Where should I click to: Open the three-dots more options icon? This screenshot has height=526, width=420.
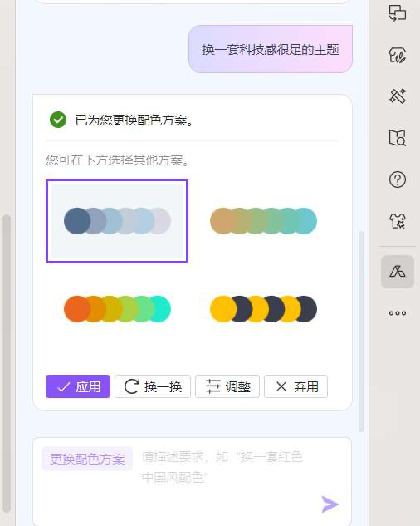point(398,313)
